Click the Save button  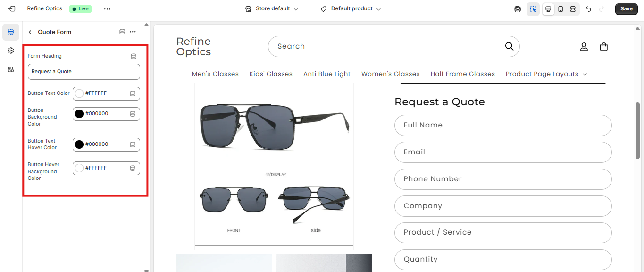pyautogui.click(x=626, y=9)
